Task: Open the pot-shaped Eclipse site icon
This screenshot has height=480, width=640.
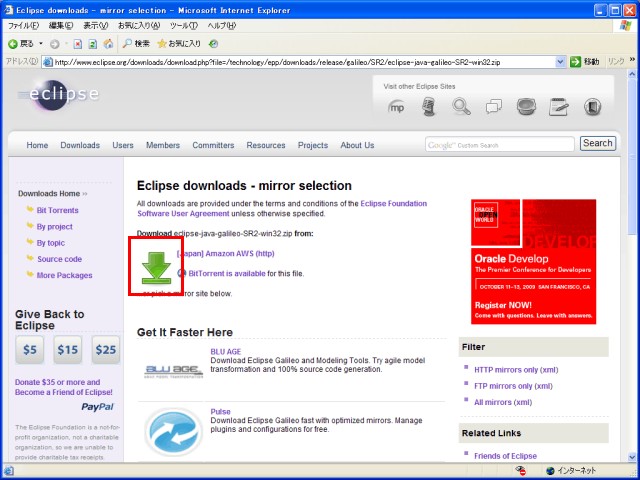Action: pos(526,107)
